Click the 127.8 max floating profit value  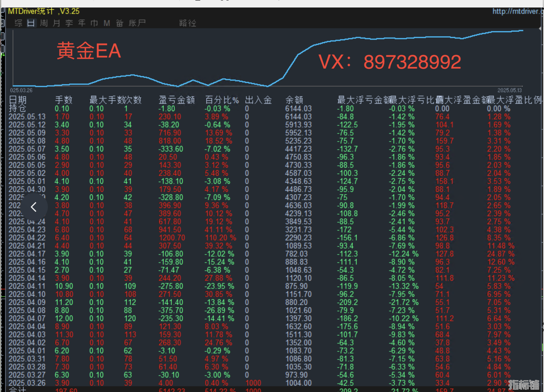(444, 254)
